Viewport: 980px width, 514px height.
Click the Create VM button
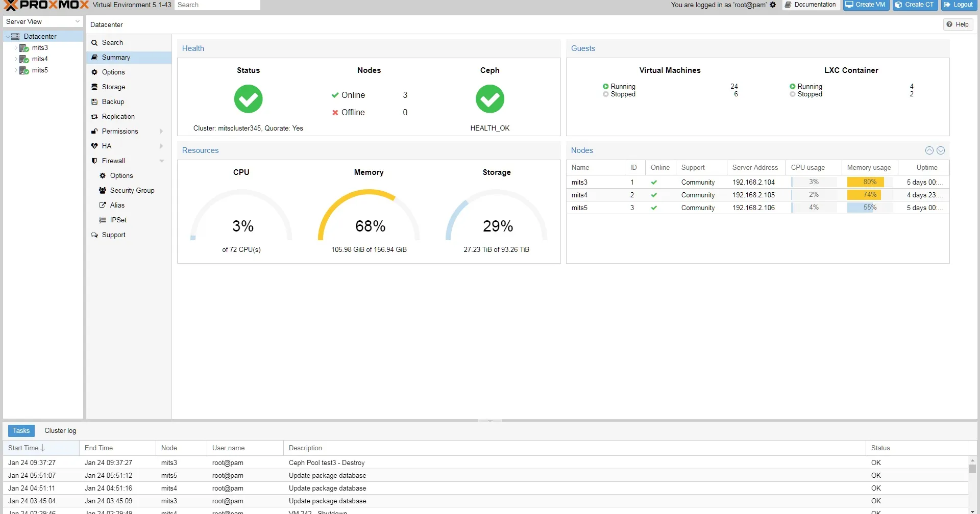coord(866,5)
